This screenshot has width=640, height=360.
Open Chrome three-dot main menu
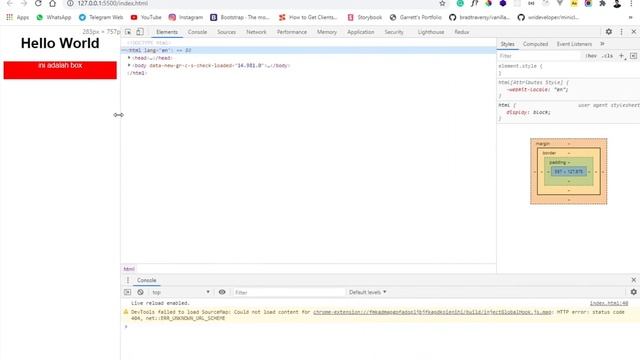(631, 3)
